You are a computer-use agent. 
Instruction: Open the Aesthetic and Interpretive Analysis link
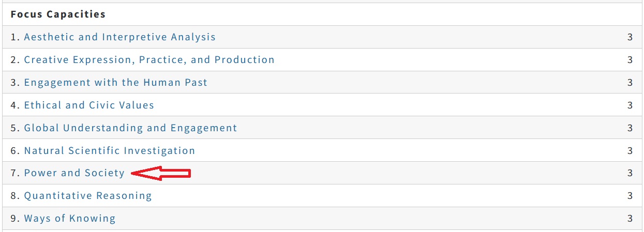coord(119,37)
